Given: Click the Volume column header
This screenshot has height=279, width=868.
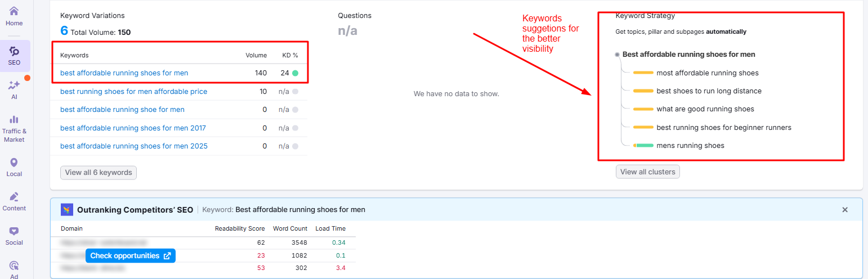Looking at the screenshot, I should 256,55.
